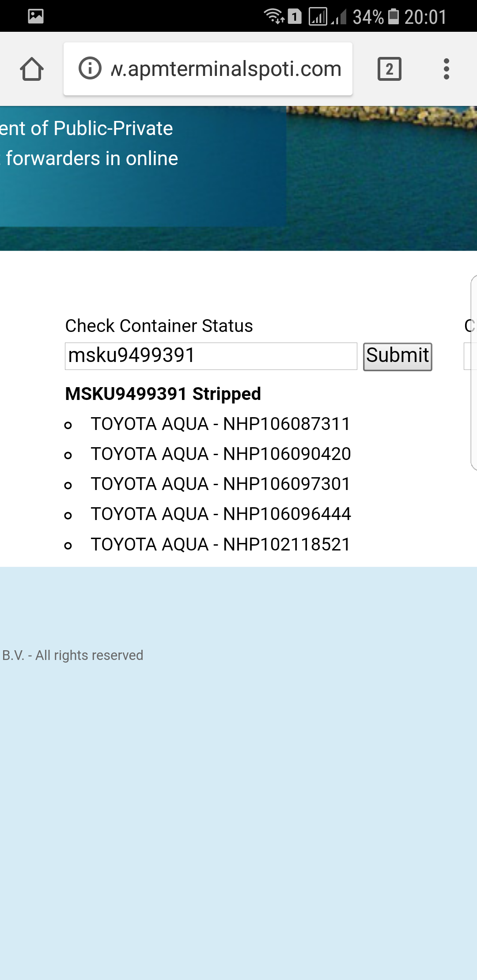Viewport: 477px width, 980px height.
Task: Select the NHP102118521 Toyota Aqua entry
Action: click(x=220, y=544)
